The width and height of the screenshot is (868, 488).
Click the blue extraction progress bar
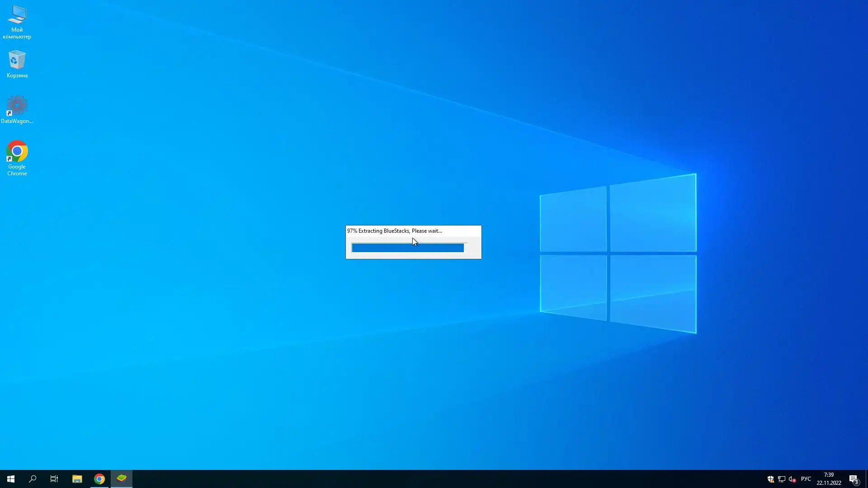pyautogui.click(x=407, y=248)
